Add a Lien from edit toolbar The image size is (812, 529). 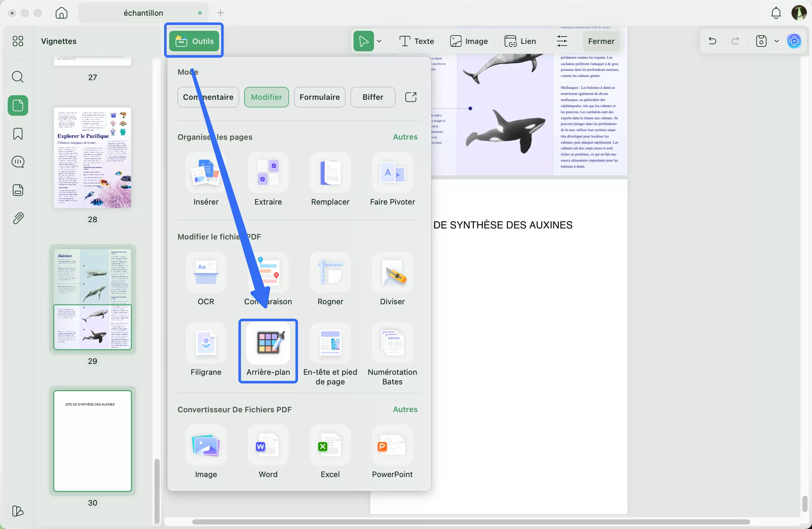(x=520, y=41)
